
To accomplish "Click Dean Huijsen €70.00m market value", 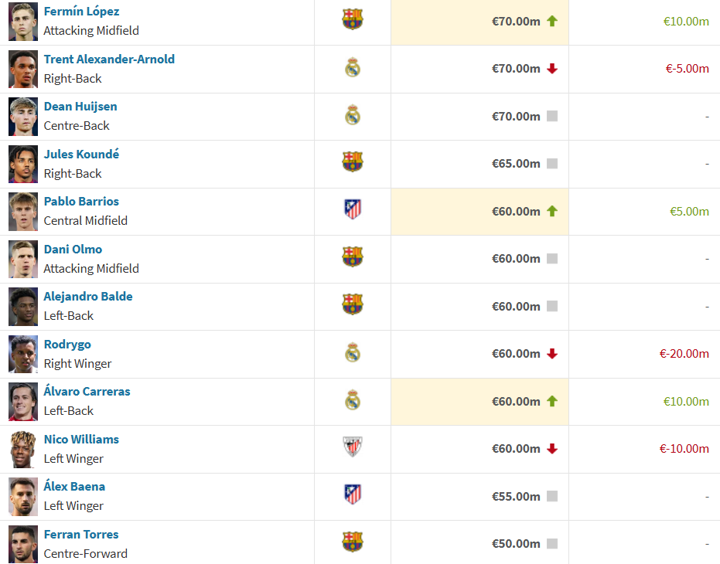I will [x=516, y=116].
